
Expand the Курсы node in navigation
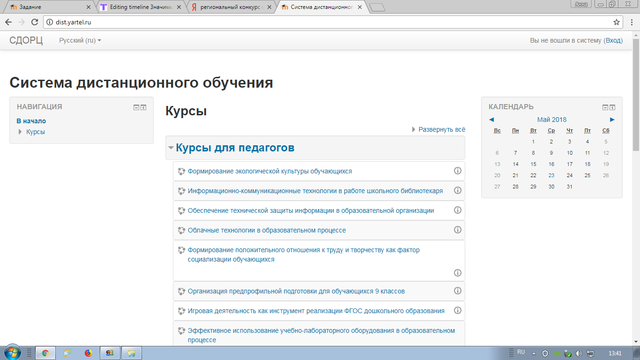(20, 132)
